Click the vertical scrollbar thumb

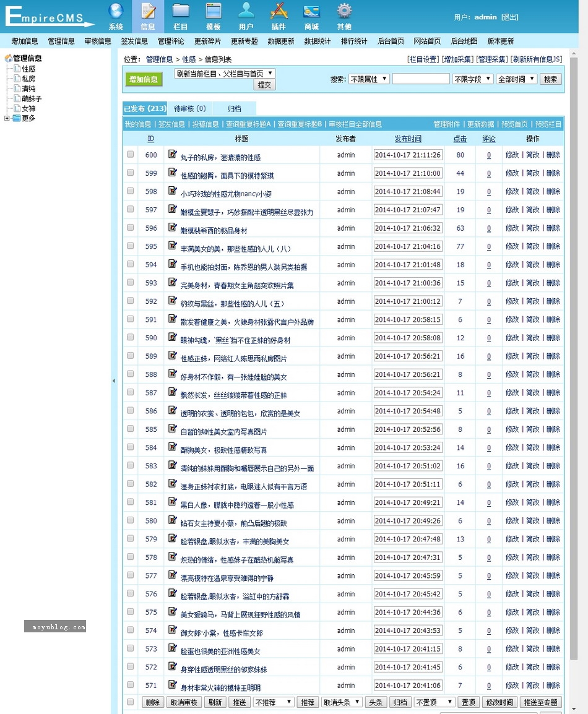click(574, 358)
